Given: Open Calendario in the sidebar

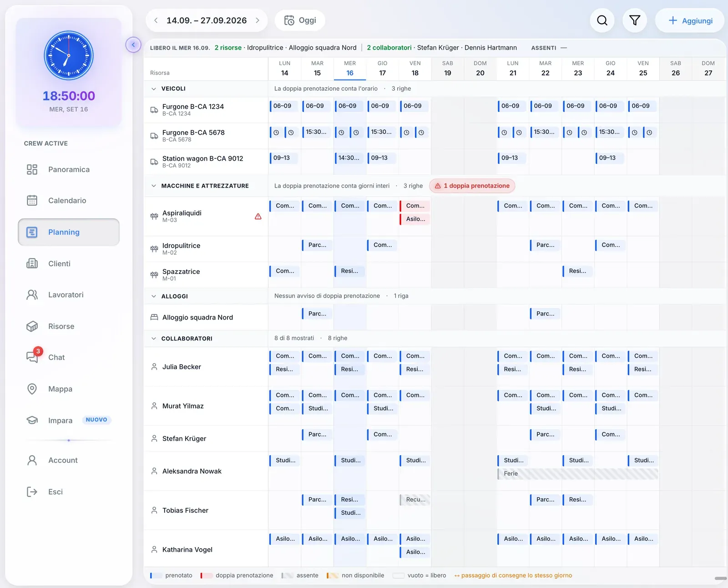Looking at the screenshot, I should [69, 201].
